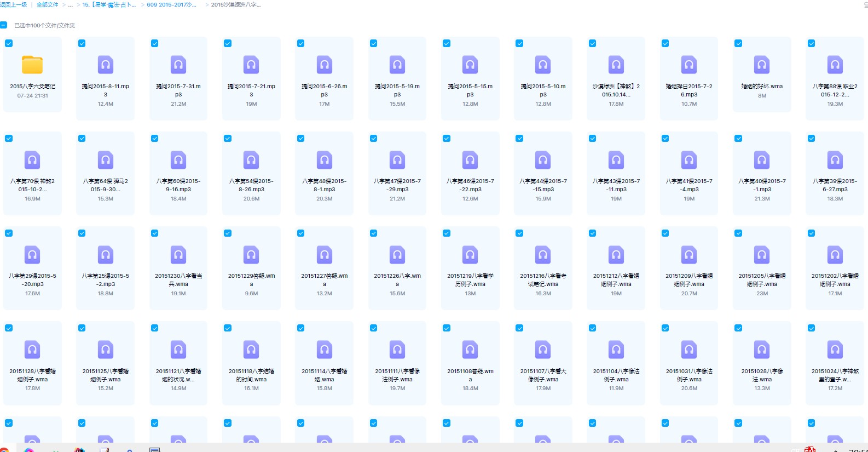The image size is (868, 452).
Task: Open audio icon of 八字第70课 神煞
Action: 32,160
